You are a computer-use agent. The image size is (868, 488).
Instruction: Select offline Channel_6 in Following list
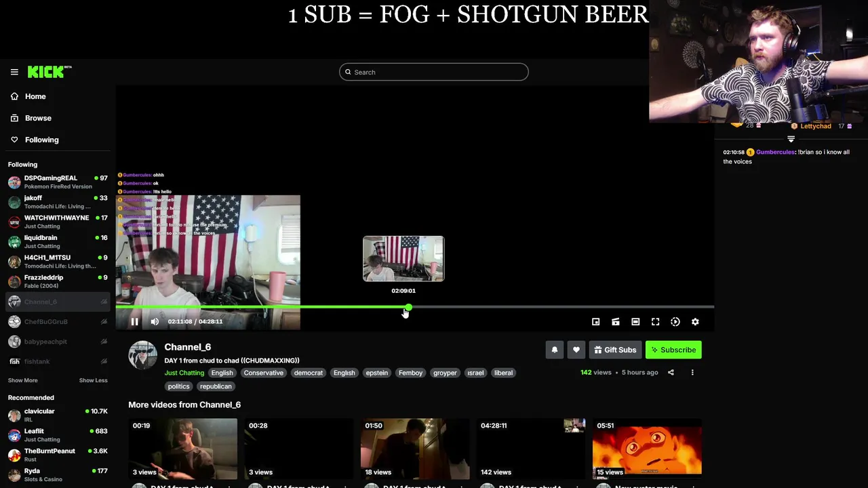click(58, 302)
